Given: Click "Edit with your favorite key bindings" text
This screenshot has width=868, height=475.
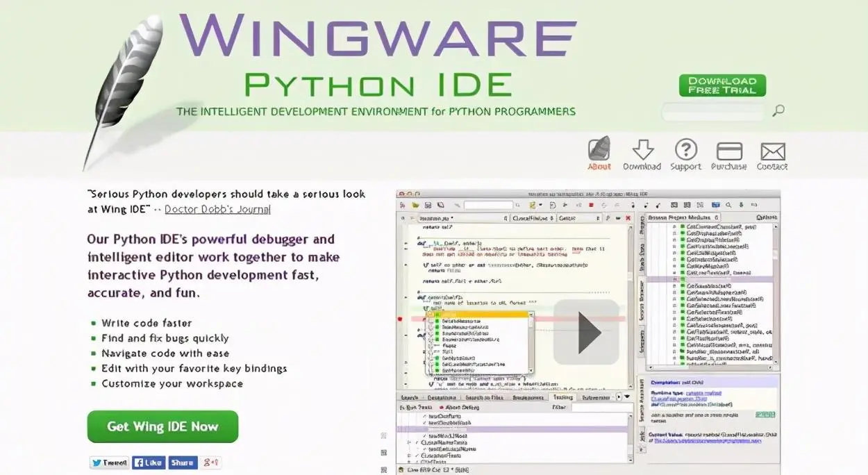Looking at the screenshot, I should (194, 369).
